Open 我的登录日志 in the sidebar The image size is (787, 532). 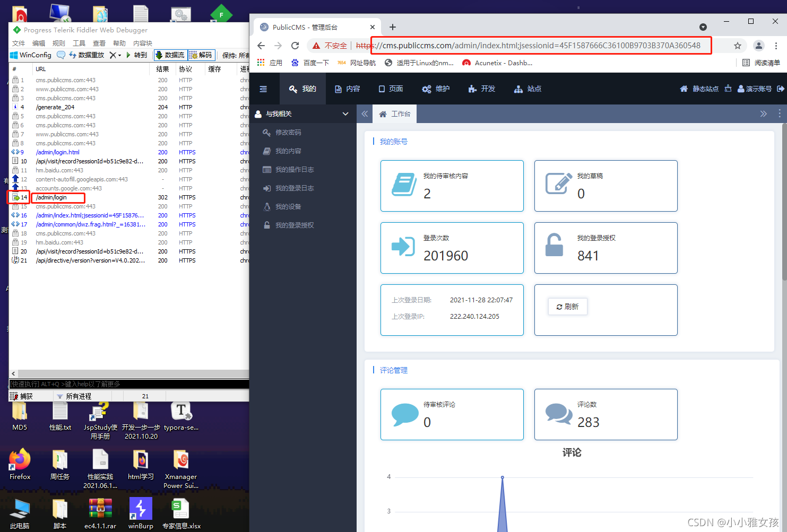(x=289, y=188)
